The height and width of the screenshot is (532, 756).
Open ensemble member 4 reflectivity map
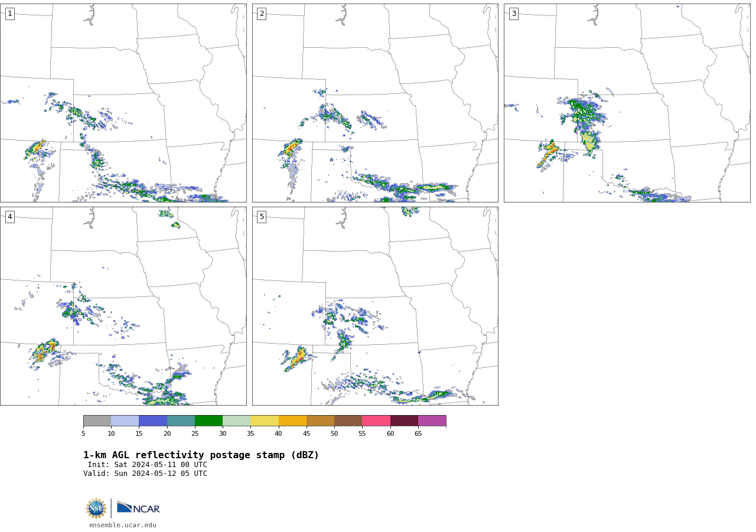tap(123, 306)
